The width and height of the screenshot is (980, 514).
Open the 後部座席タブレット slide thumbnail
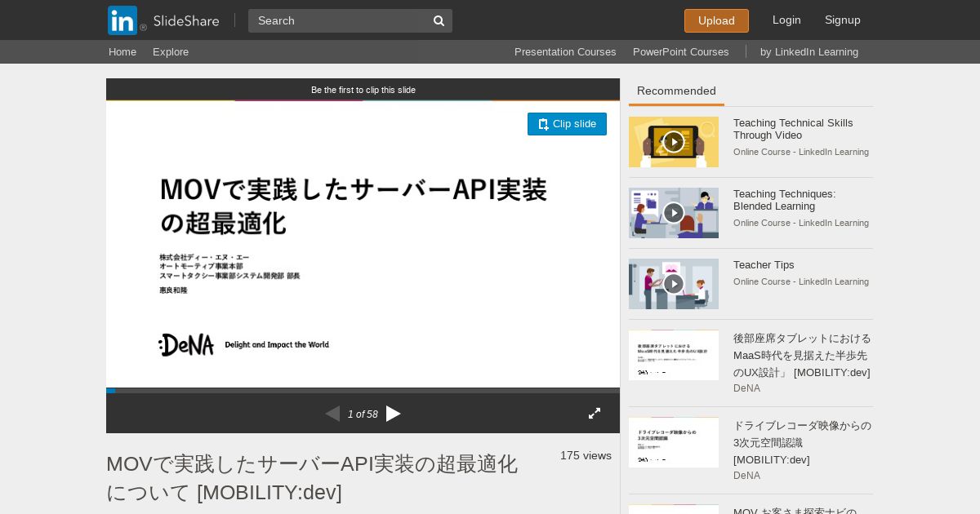[x=674, y=355]
